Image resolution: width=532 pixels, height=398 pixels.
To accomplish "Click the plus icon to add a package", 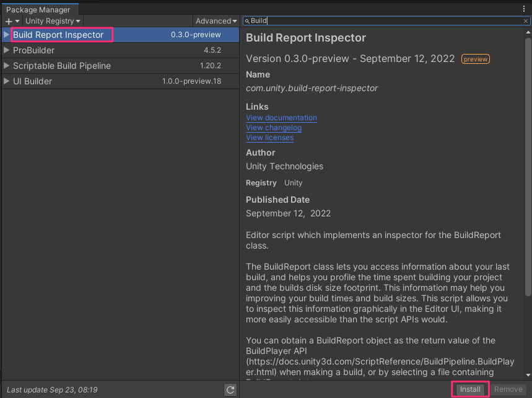I will coord(12,21).
